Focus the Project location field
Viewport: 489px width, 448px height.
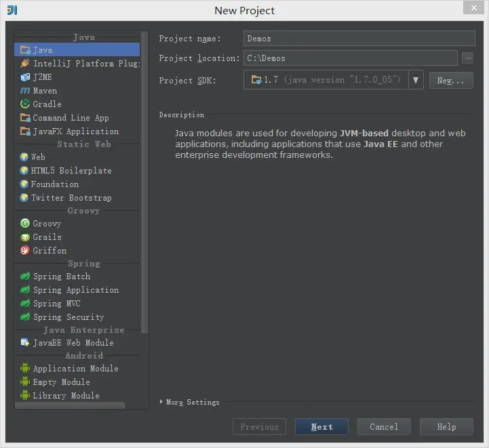[x=351, y=58]
